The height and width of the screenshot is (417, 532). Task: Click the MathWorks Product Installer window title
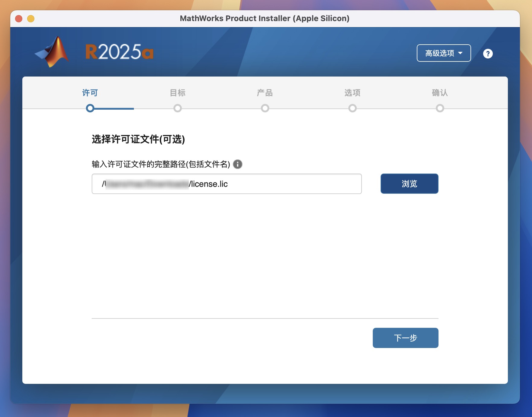point(264,18)
